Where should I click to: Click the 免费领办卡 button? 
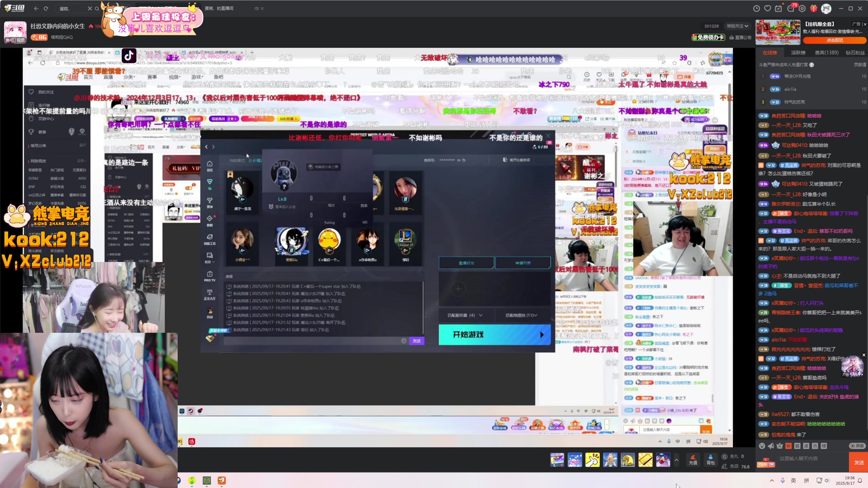tap(708, 37)
